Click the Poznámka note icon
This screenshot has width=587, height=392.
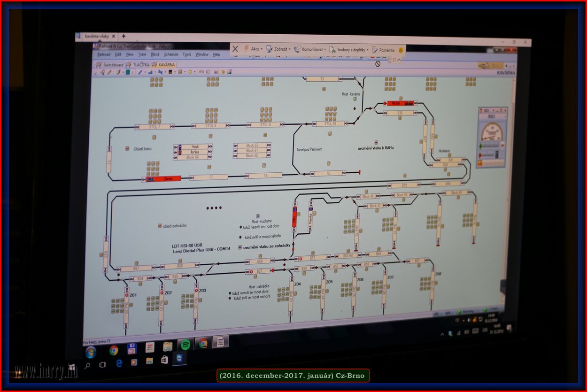point(375,50)
